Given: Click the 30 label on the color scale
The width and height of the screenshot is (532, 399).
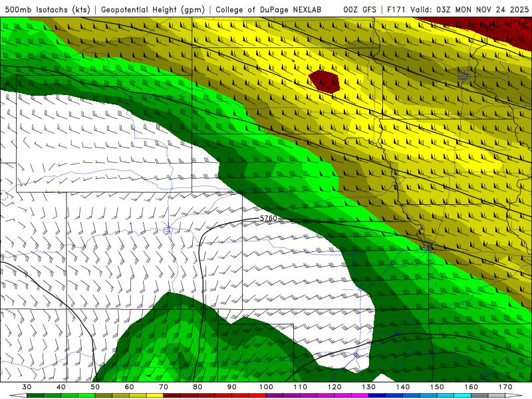Looking at the screenshot, I should pos(27,387).
